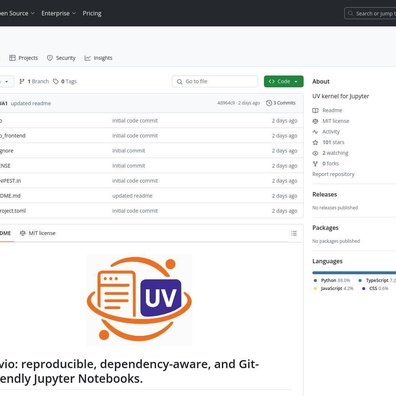Open the 3 Commits history link

point(281,103)
